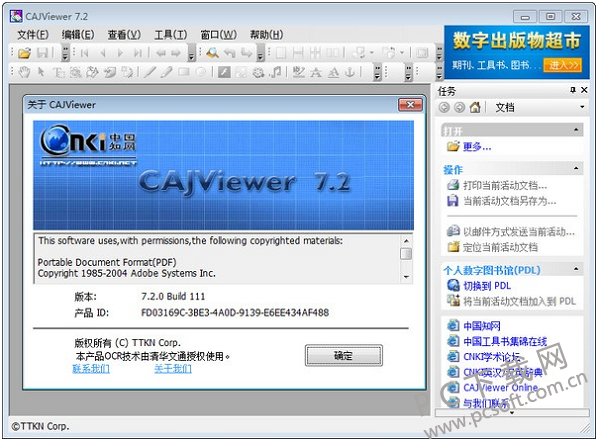This screenshot has width=600, height=441.
Task: Click copyright box scroll down arrow
Action: point(406,277)
